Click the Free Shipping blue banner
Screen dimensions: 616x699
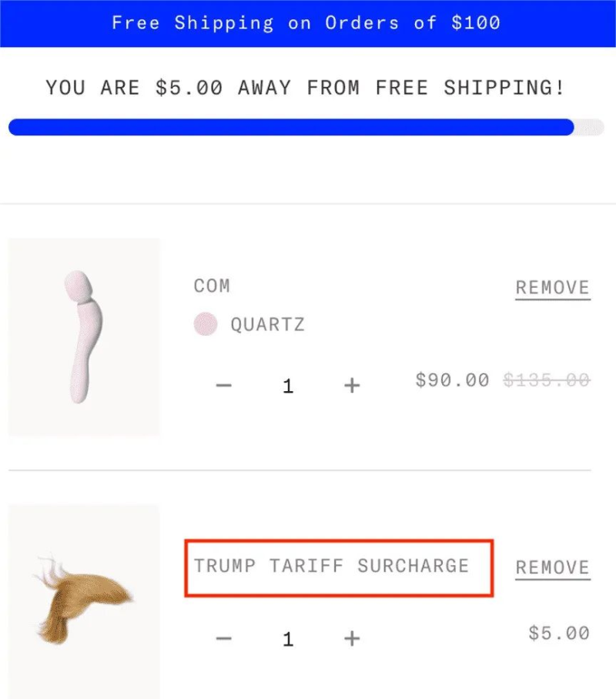click(x=308, y=23)
